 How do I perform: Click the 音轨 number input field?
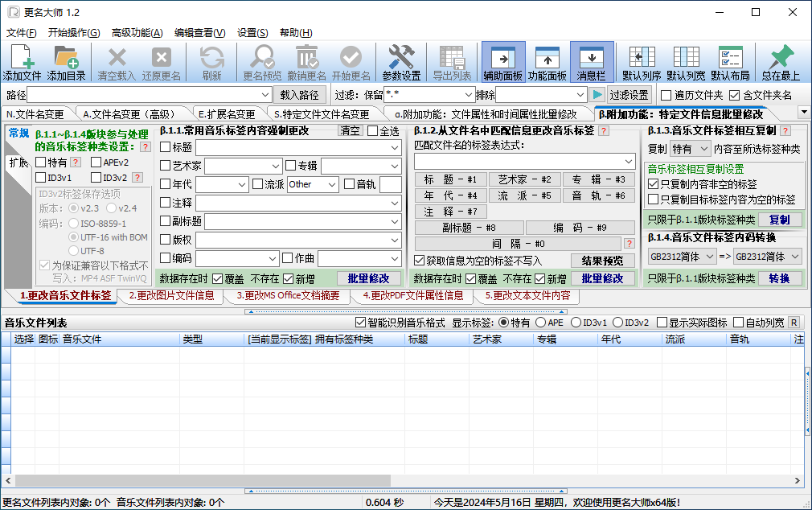pyautogui.click(x=391, y=184)
